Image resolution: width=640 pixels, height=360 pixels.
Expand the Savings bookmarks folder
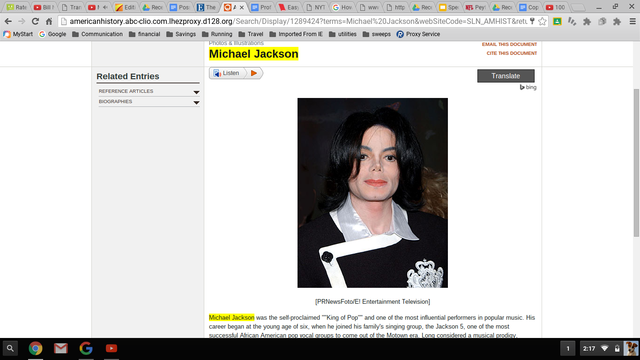(x=181, y=34)
